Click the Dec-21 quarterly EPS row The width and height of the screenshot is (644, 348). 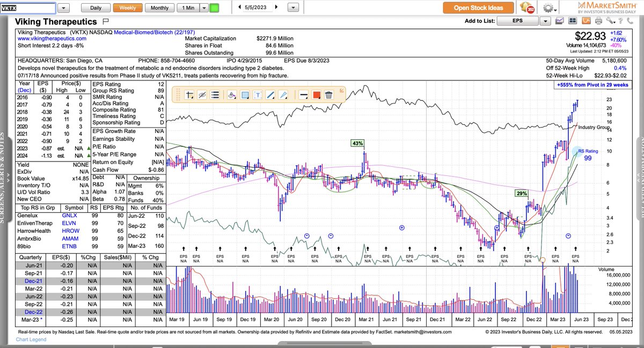(90, 280)
